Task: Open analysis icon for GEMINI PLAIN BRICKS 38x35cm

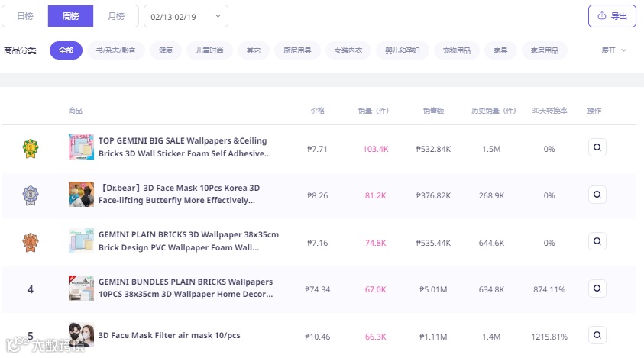Action: [597, 242]
